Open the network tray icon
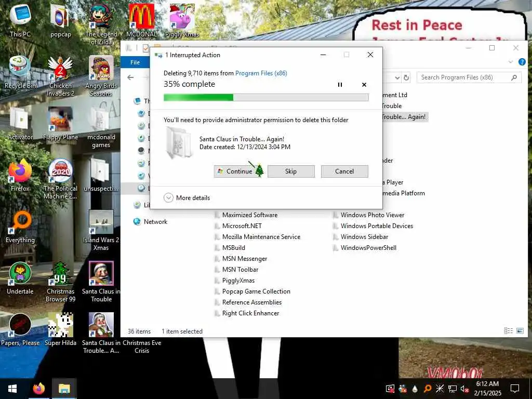Screen dimensions: 532x399 tap(453, 389)
